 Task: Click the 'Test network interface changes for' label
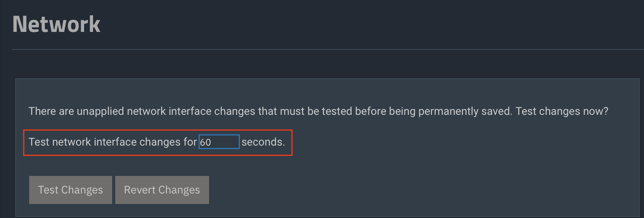(x=113, y=142)
